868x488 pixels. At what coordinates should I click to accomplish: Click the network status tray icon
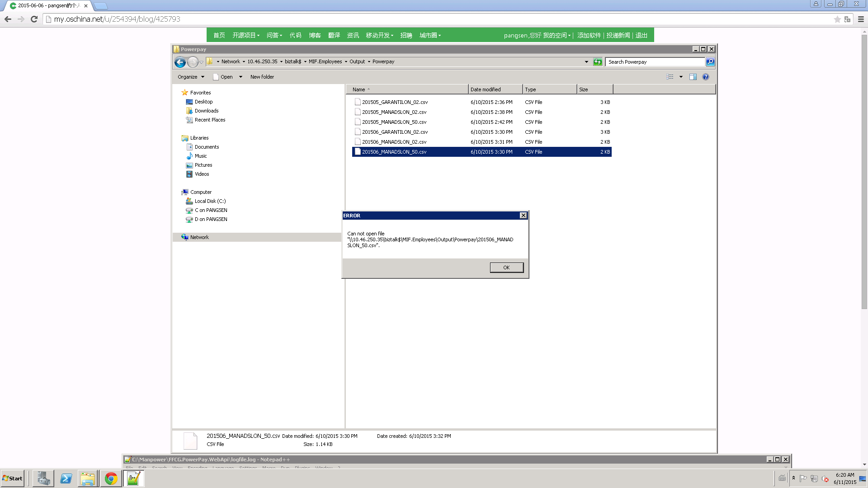coord(814,479)
